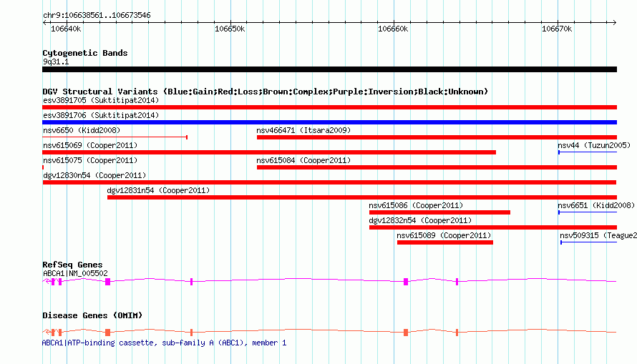Select the red nsv615086 variant bar
The height and width of the screenshot is (364, 637).
pyautogui.click(x=439, y=212)
